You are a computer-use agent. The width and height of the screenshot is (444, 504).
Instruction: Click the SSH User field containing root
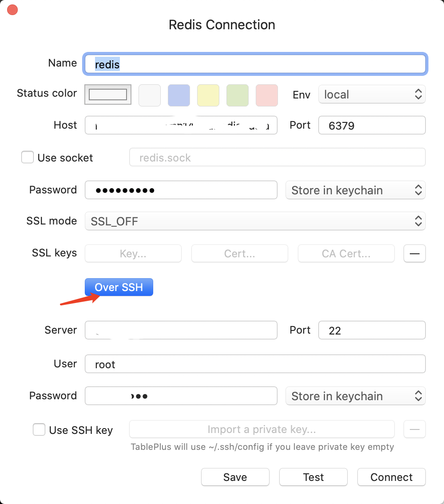click(255, 364)
